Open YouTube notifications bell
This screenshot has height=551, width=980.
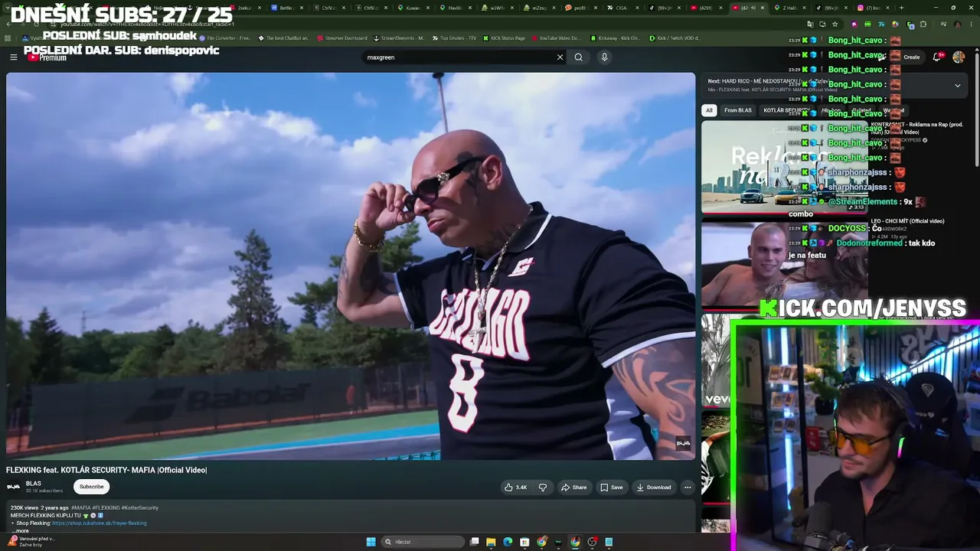[937, 57]
